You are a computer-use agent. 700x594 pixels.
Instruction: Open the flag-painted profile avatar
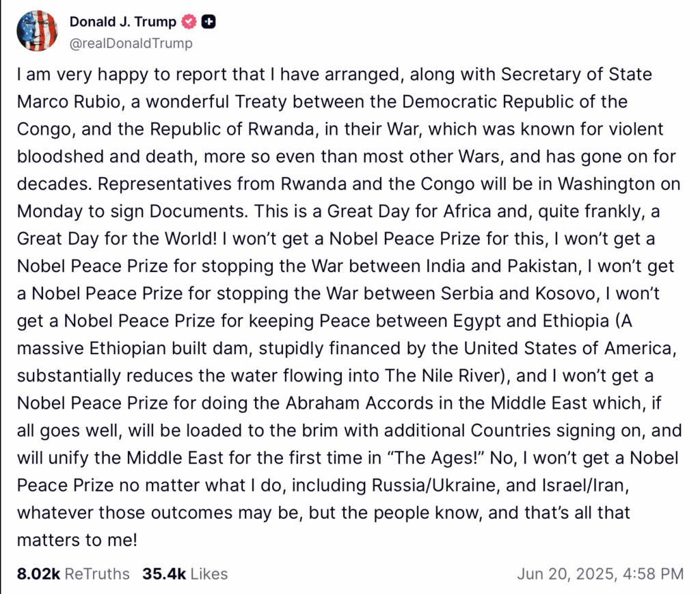point(37,31)
